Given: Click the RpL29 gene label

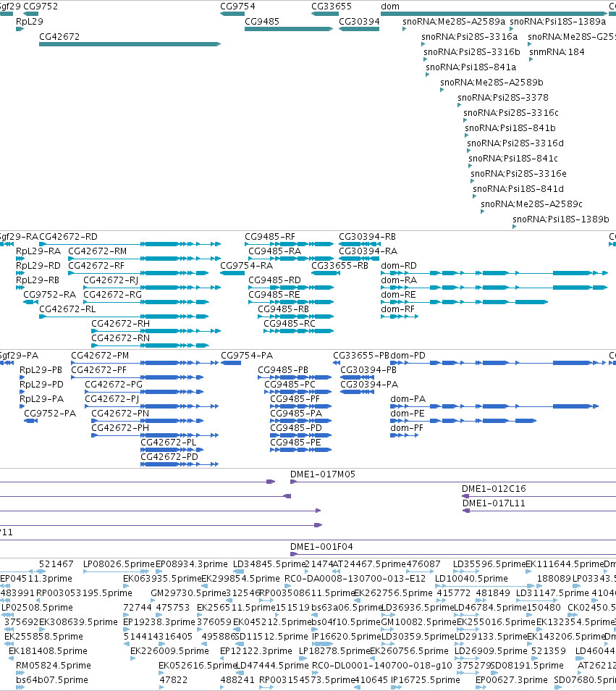Looking at the screenshot, I should (30, 21).
